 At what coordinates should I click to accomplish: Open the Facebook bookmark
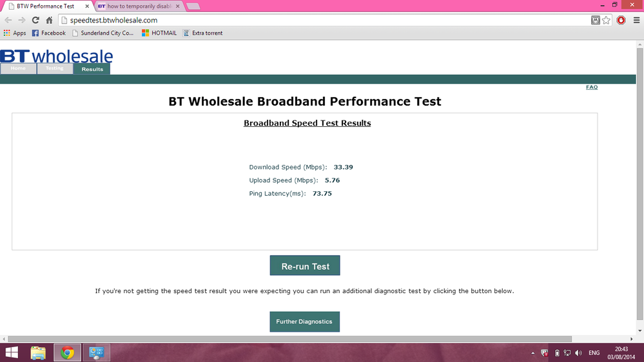coord(49,33)
